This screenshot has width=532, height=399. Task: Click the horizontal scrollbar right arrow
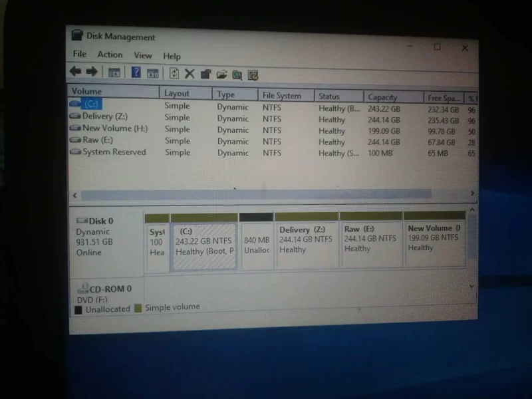tap(472, 194)
